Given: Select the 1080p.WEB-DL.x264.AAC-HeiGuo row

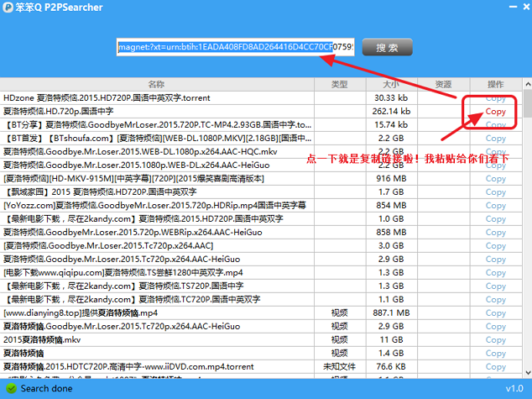Looking at the screenshot, I should click(x=261, y=165).
